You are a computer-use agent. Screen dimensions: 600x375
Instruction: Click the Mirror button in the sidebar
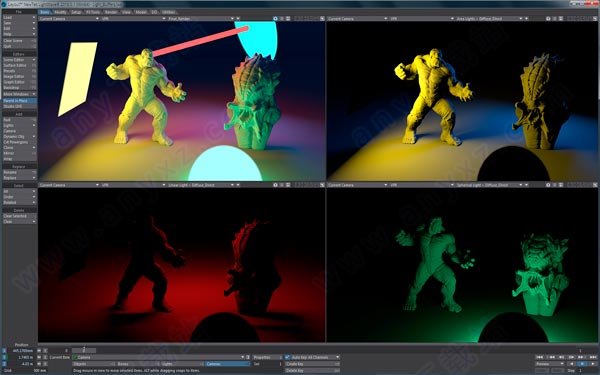(x=20, y=153)
